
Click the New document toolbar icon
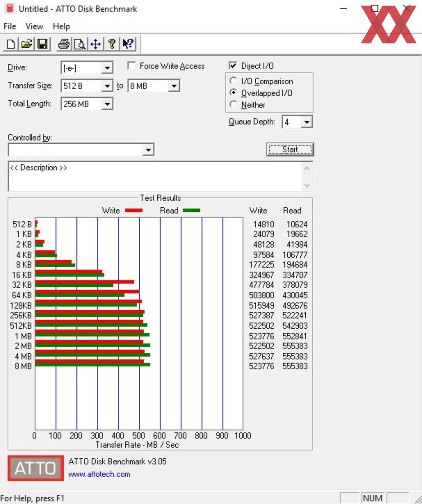(11, 44)
